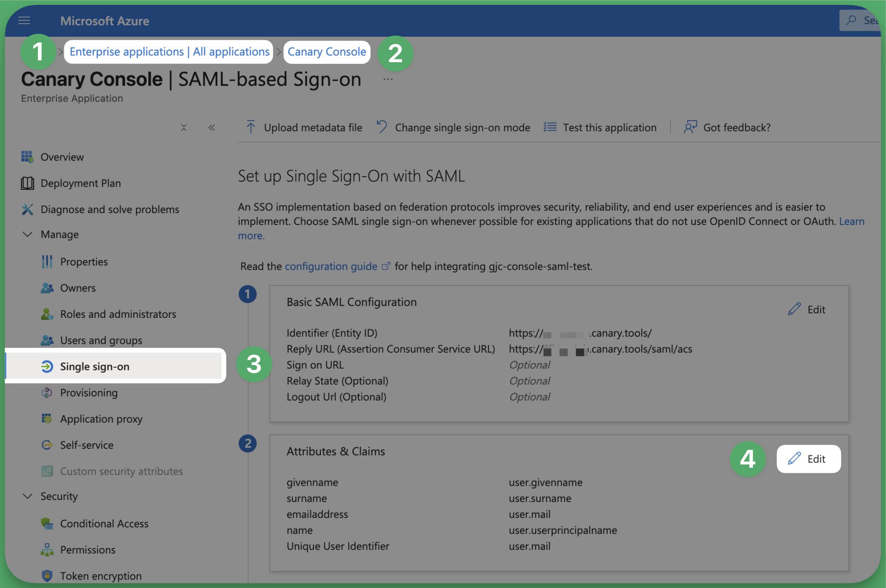Open the ellipsis more options next to title
886x588 pixels.
pyautogui.click(x=388, y=79)
